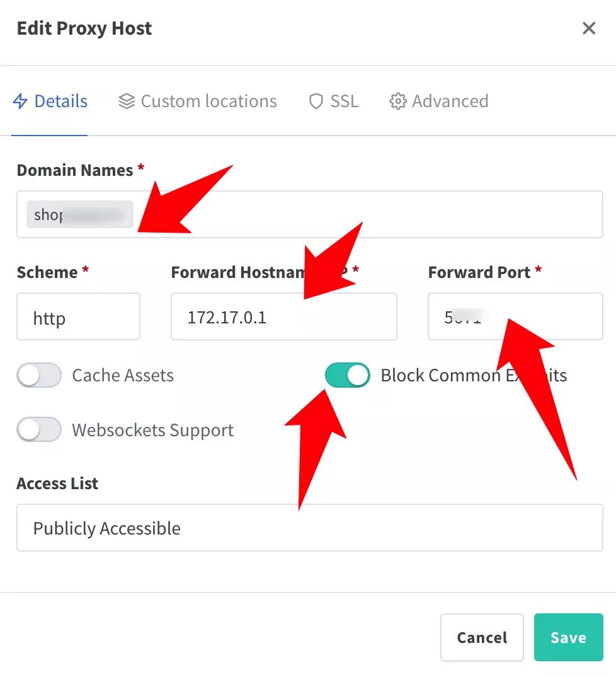
Task: Click the Forward Hostname field with 172.17.0.1
Action: pyautogui.click(x=283, y=317)
